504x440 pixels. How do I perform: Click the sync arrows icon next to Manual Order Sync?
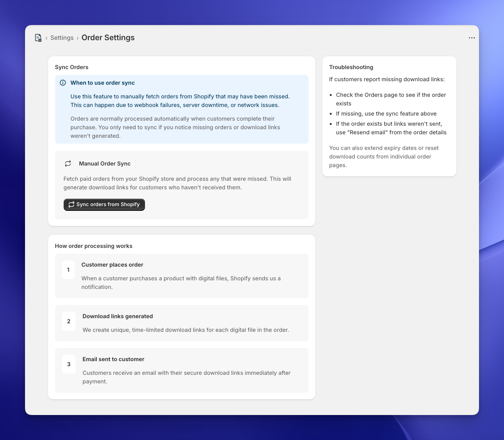click(68, 163)
